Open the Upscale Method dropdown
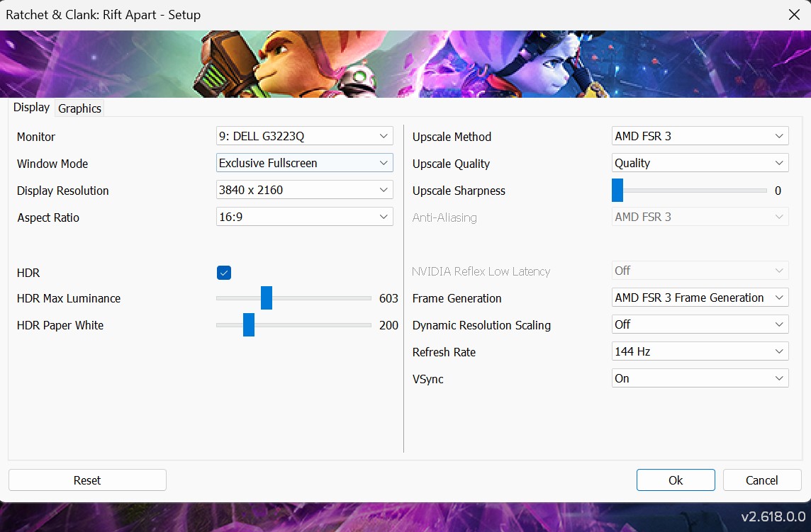811x532 pixels. coord(700,136)
